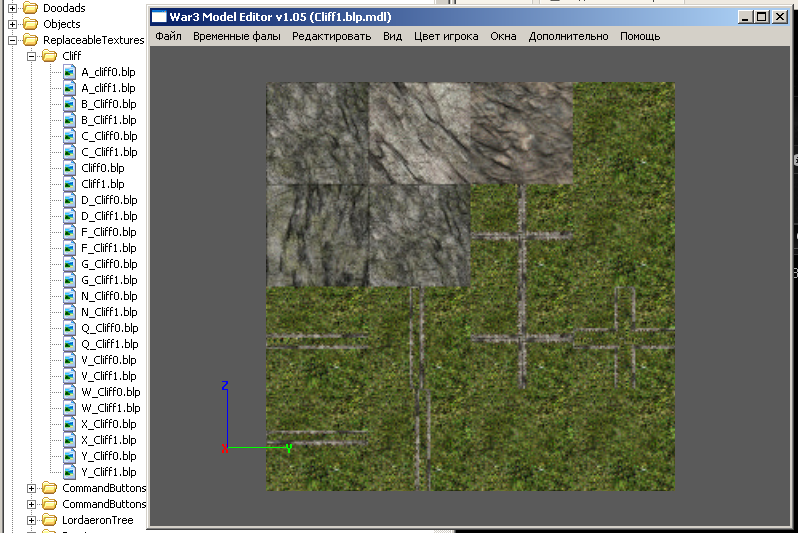The image size is (798, 533).
Task: Click the Objects folder icon
Action: point(31,23)
